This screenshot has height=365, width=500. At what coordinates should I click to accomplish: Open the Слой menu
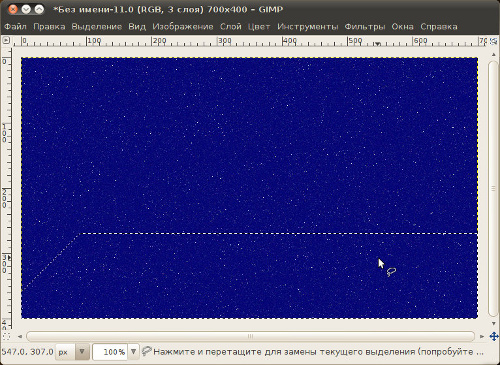231,27
